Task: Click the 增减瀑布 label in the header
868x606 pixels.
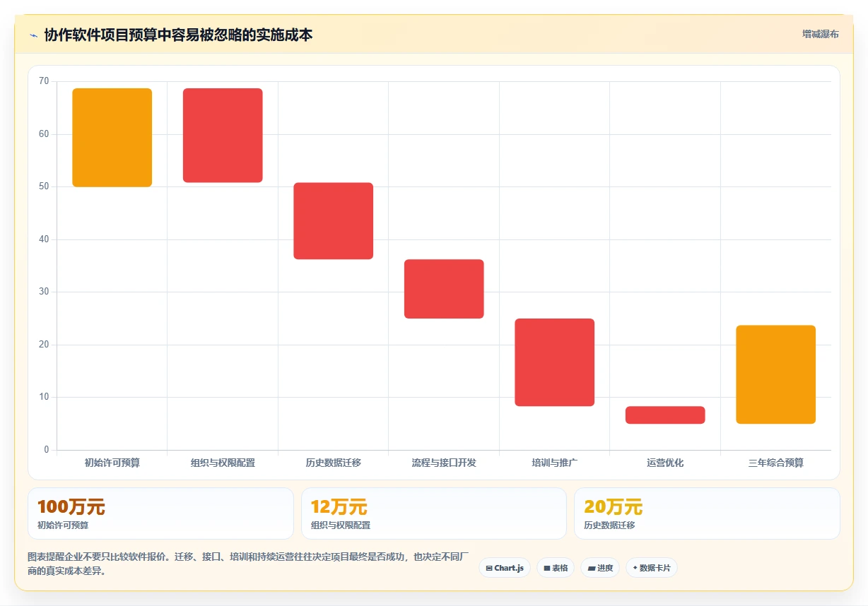Action: (820, 34)
